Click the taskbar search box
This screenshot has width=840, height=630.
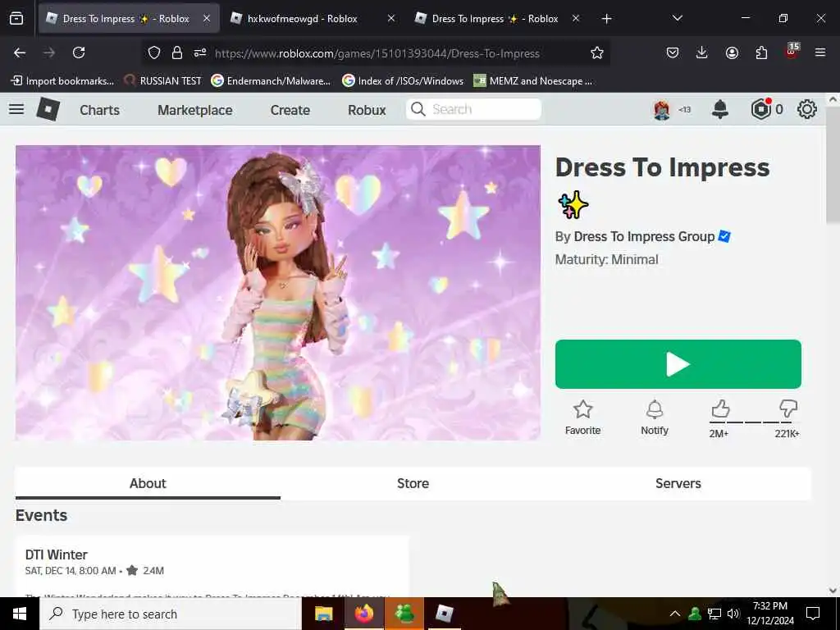171,614
